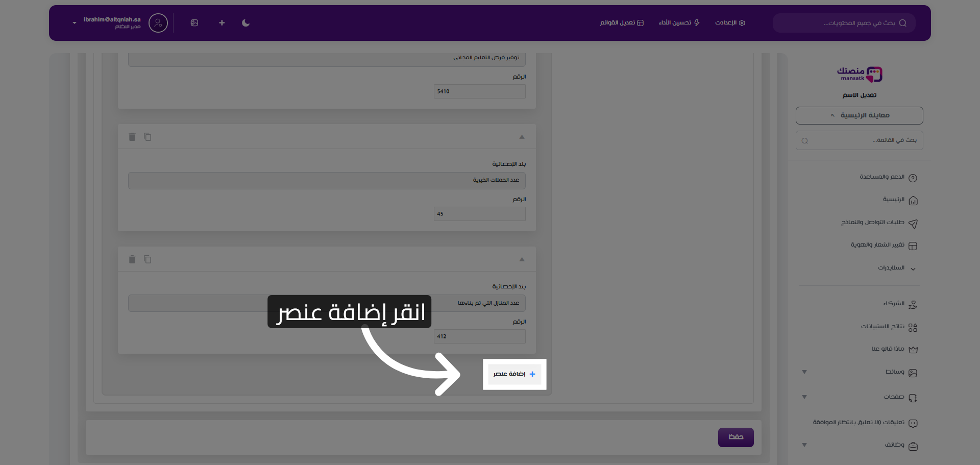The image size is (980, 465).
Task: Expand the media (وسائط) section chevron
Action: (804, 372)
